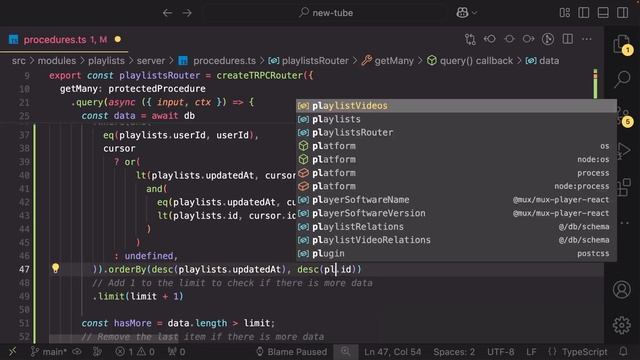
Task: Select playlistRelations suggestion
Action: click(456, 227)
